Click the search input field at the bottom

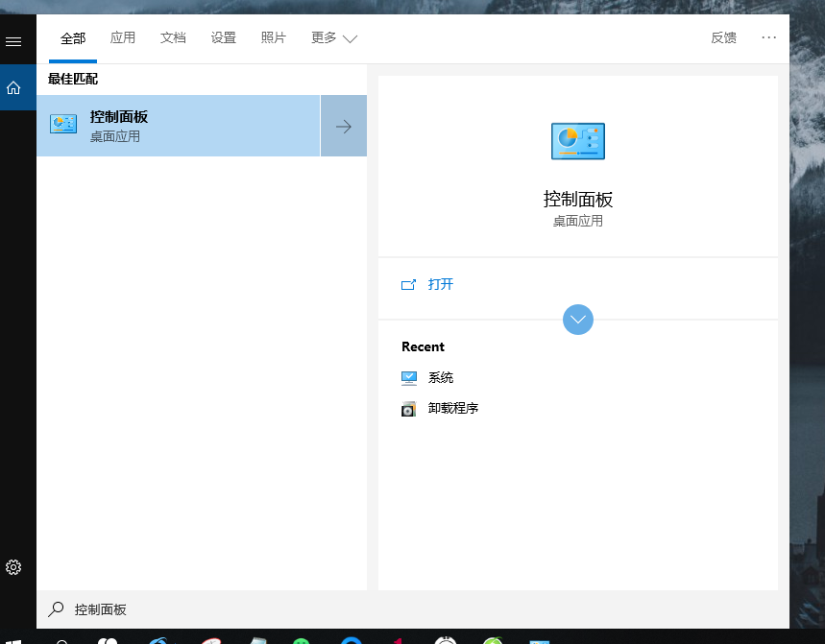tap(192, 608)
